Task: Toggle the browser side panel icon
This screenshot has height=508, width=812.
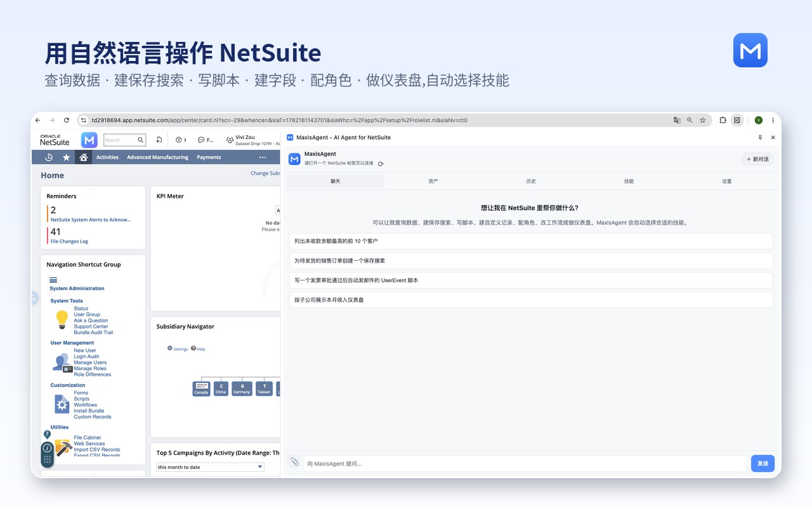Action: click(x=737, y=120)
